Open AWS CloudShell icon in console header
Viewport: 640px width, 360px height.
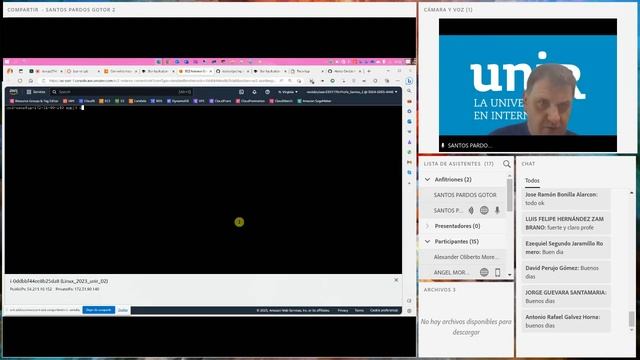pyautogui.click(x=241, y=92)
